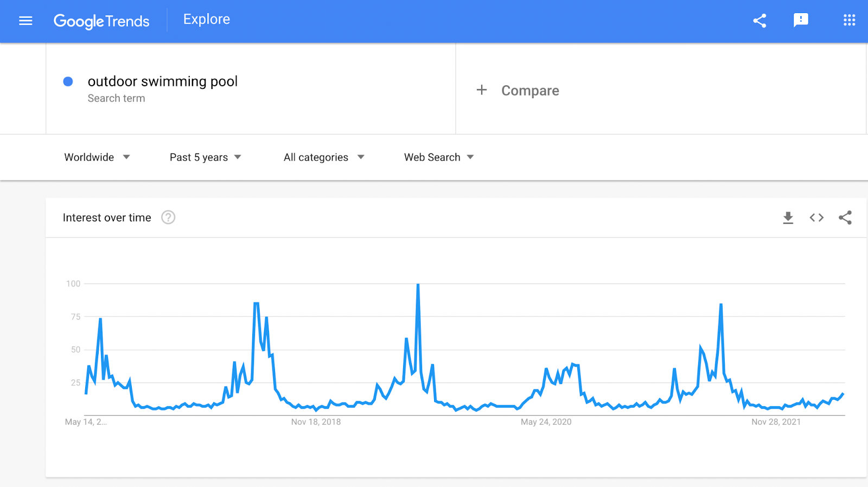Image resolution: width=868 pixels, height=487 pixels.
Task: Click the embed code icon
Action: [x=816, y=217]
